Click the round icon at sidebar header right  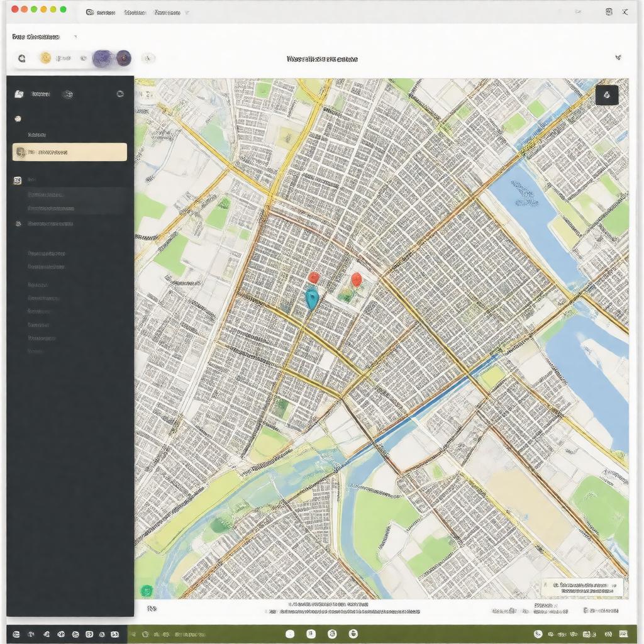120,94
